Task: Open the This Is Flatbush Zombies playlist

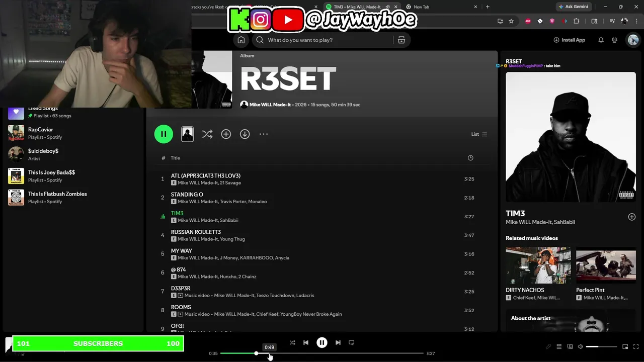Action: point(73,198)
